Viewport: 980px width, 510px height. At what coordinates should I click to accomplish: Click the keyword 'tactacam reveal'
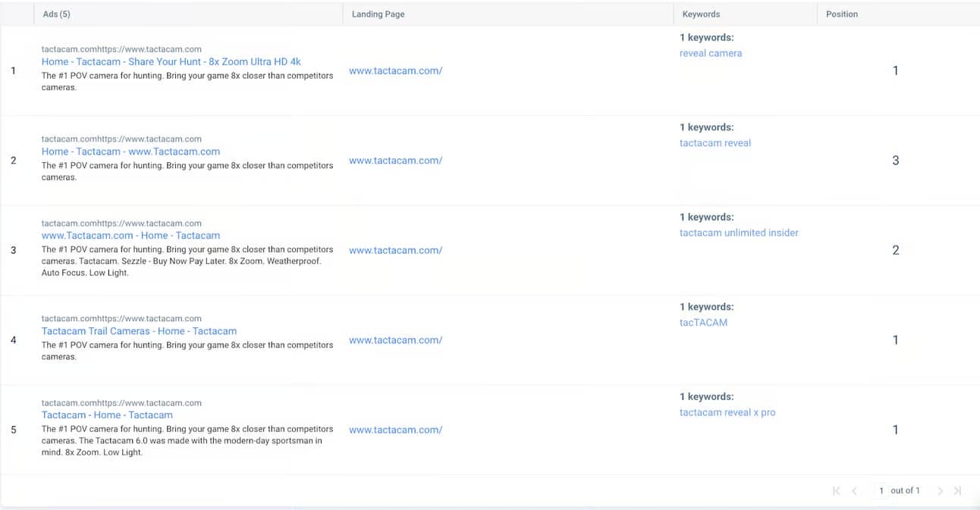click(715, 142)
